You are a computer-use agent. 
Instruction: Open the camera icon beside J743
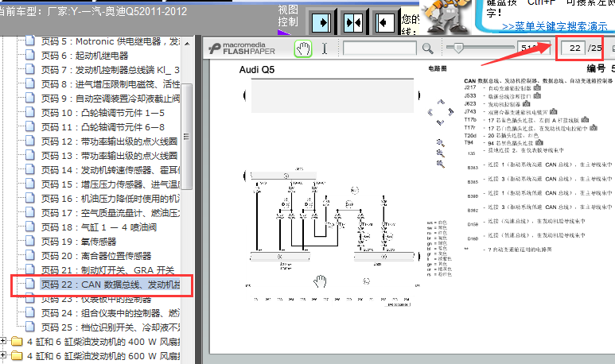pos(554,112)
